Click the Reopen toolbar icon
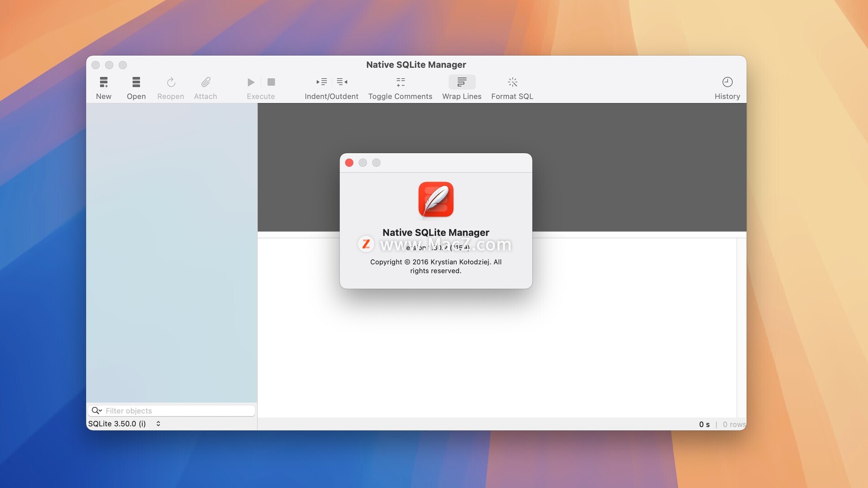868x488 pixels. [x=171, y=82]
